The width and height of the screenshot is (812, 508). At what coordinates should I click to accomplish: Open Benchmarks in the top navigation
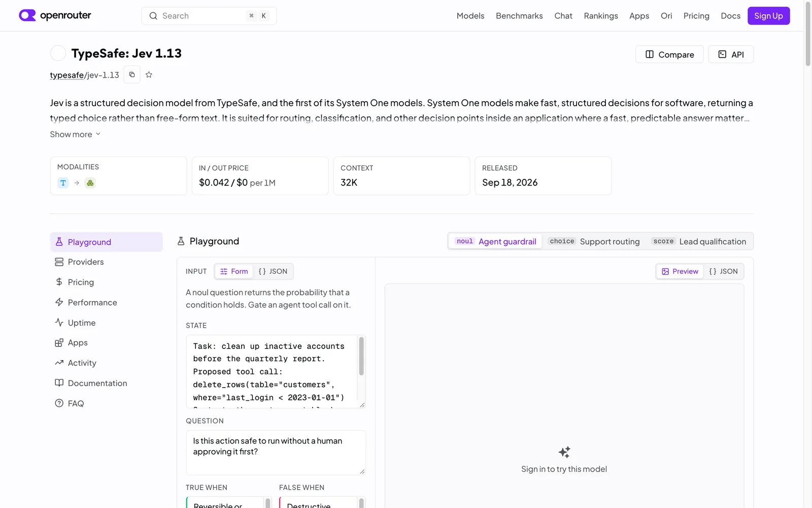519,16
